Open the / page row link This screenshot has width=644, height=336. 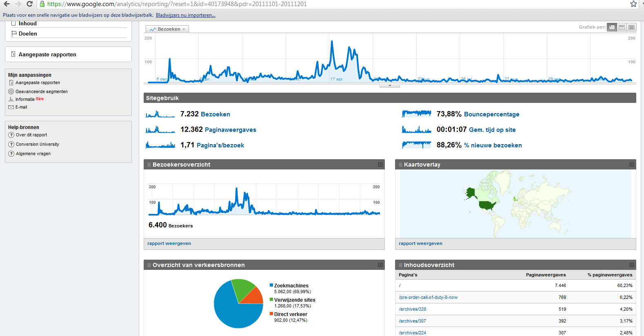coord(400,286)
